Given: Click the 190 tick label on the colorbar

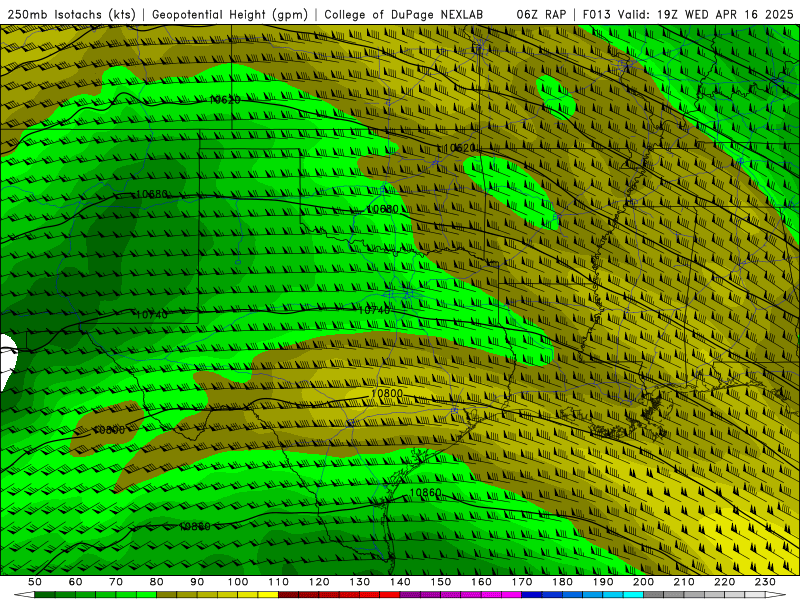Looking at the screenshot, I should tap(603, 582).
